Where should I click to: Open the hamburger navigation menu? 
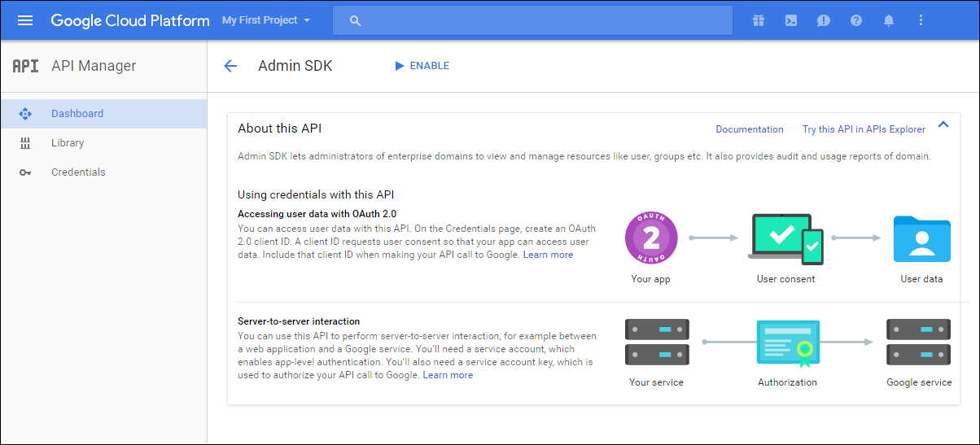pos(25,20)
